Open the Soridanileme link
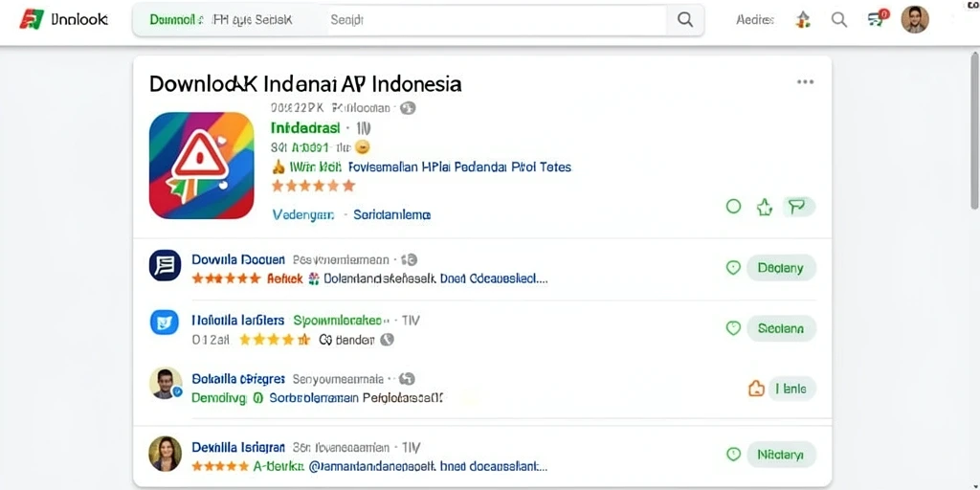 click(391, 215)
